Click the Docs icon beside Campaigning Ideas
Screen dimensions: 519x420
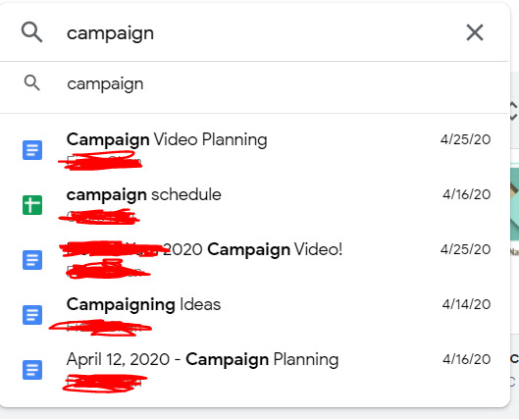point(32,315)
